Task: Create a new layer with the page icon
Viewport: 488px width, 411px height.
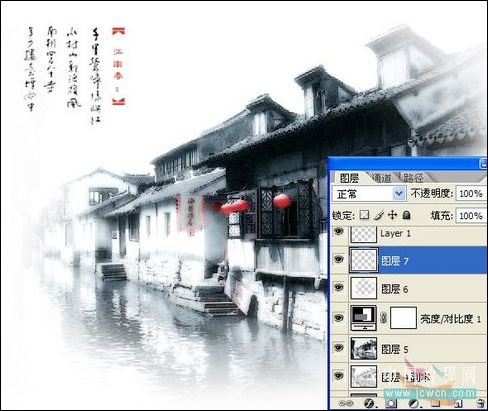Action: [x=459, y=403]
